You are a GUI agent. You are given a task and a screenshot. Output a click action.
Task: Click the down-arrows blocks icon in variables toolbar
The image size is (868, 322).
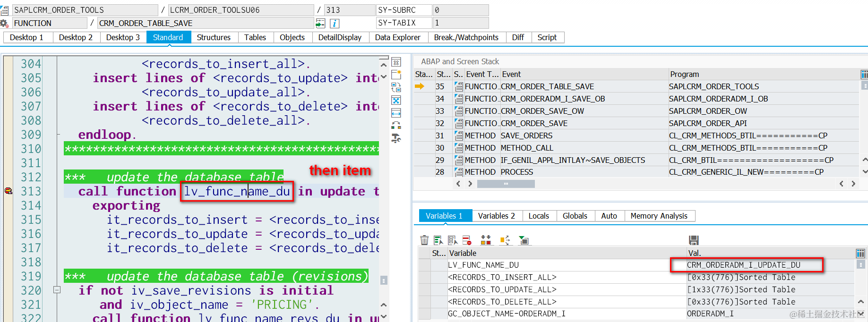click(486, 240)
